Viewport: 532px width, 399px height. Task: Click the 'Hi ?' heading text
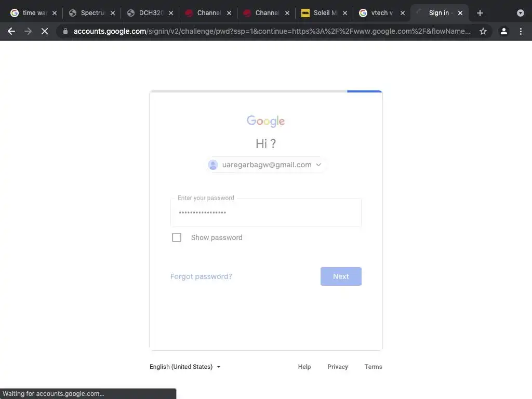pos(265,144)
